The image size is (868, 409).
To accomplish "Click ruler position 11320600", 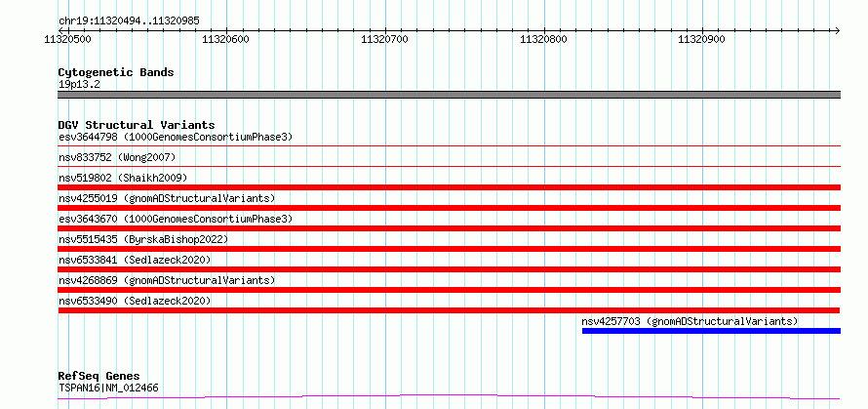I will (226, 39).
